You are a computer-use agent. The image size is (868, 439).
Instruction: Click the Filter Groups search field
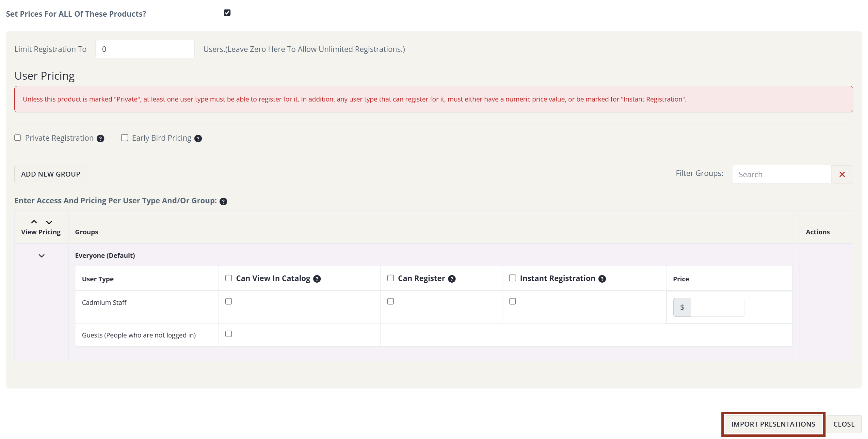(781, 174)
